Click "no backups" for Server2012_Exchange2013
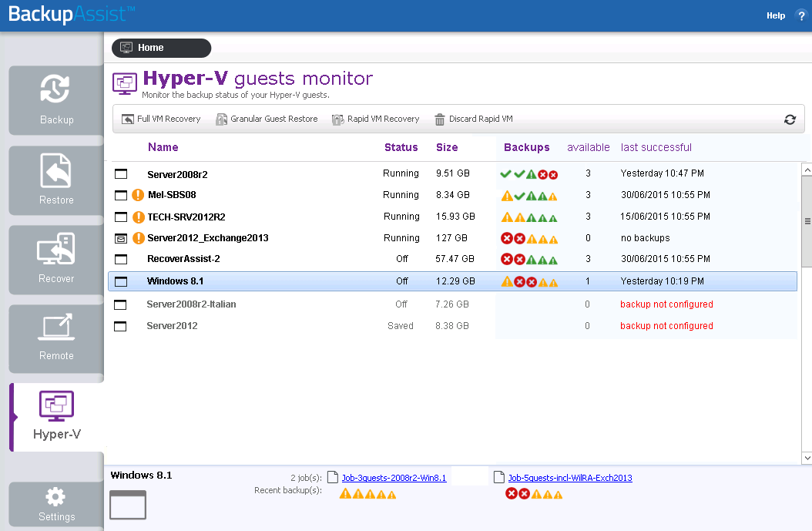The image size is (812, 531). pos(646,238)
